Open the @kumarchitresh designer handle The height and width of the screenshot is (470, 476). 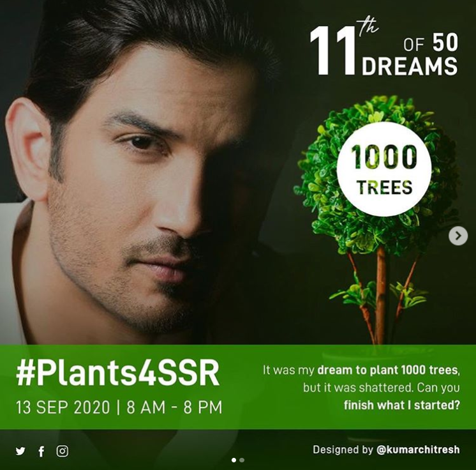[x=418, y=450]
